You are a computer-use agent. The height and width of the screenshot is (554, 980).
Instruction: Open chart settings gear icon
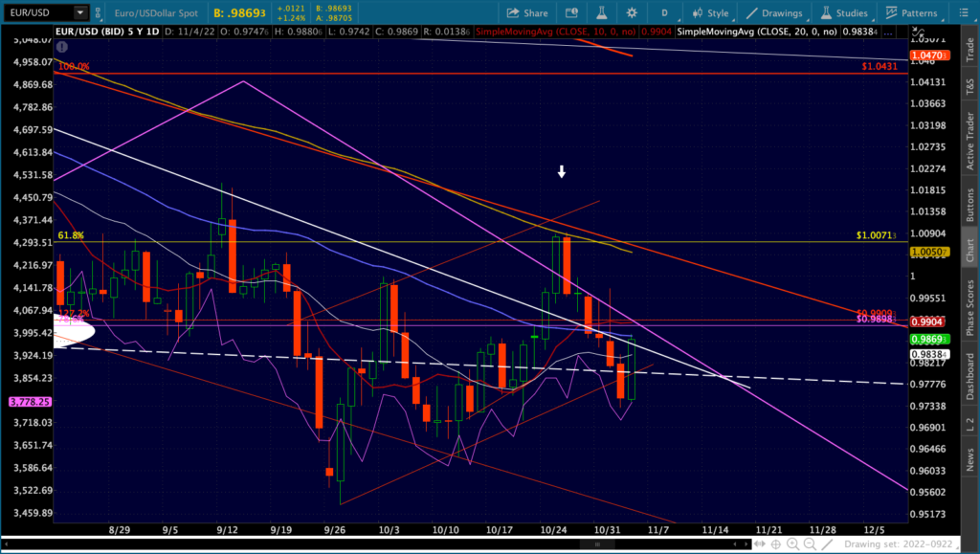(x=632, y=13)
